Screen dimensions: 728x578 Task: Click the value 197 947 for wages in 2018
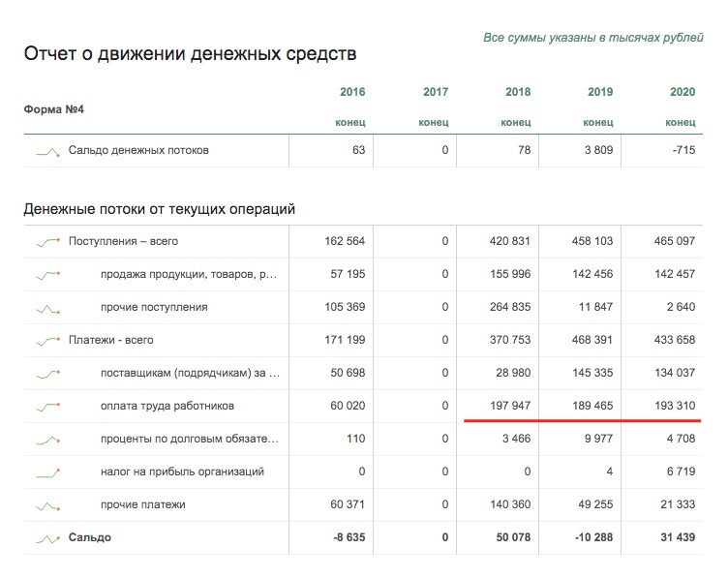[510, 407]
